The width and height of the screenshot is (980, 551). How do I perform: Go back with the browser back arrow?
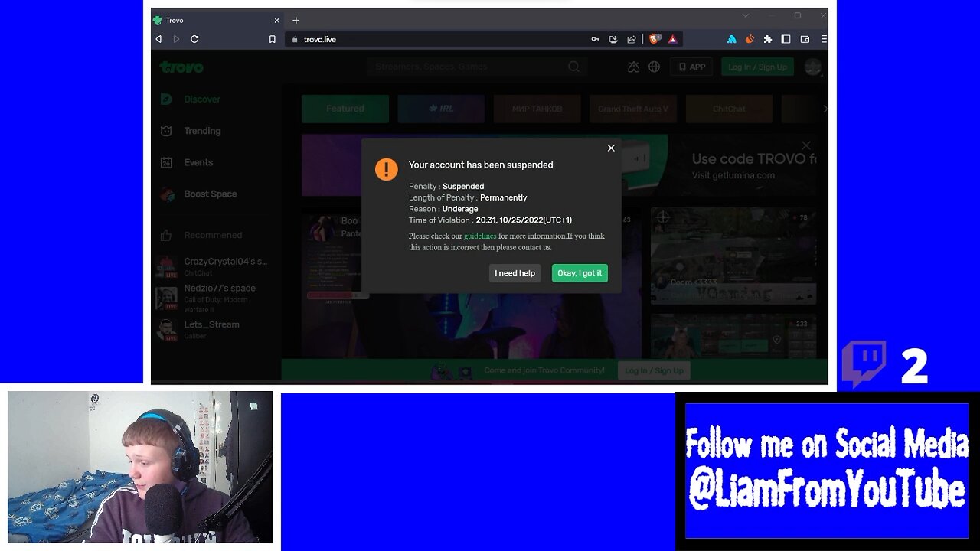coord(158,39)
